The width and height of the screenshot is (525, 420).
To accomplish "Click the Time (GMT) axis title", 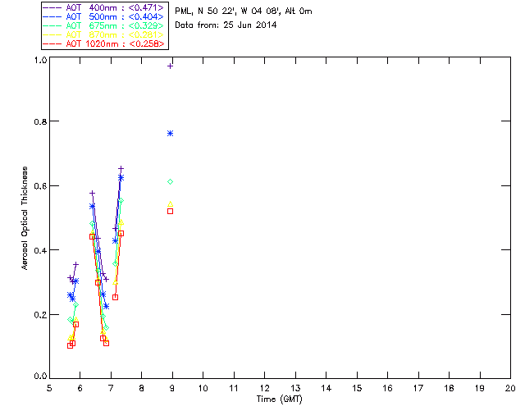I will pyautogui.click(x=279, y=398).
